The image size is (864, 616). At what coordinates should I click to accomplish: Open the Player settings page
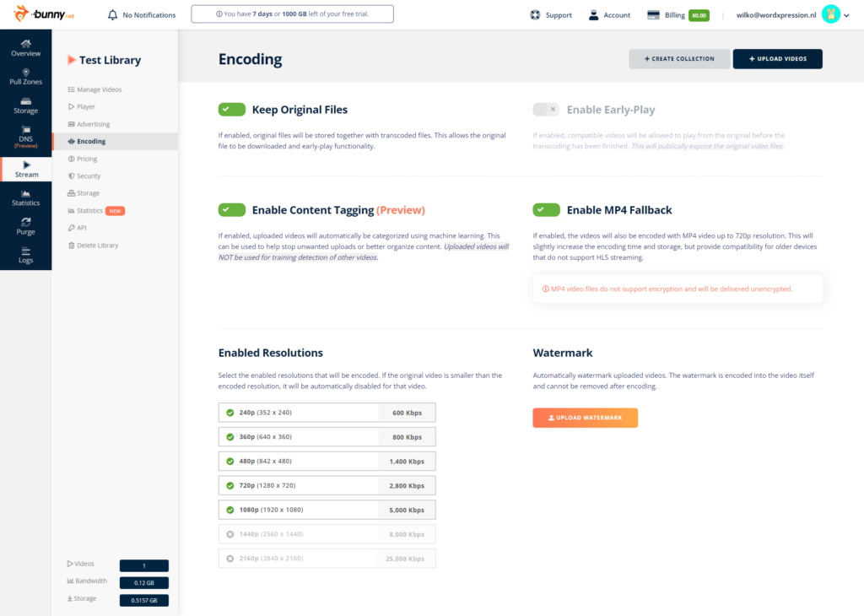(x=82, y=106)
